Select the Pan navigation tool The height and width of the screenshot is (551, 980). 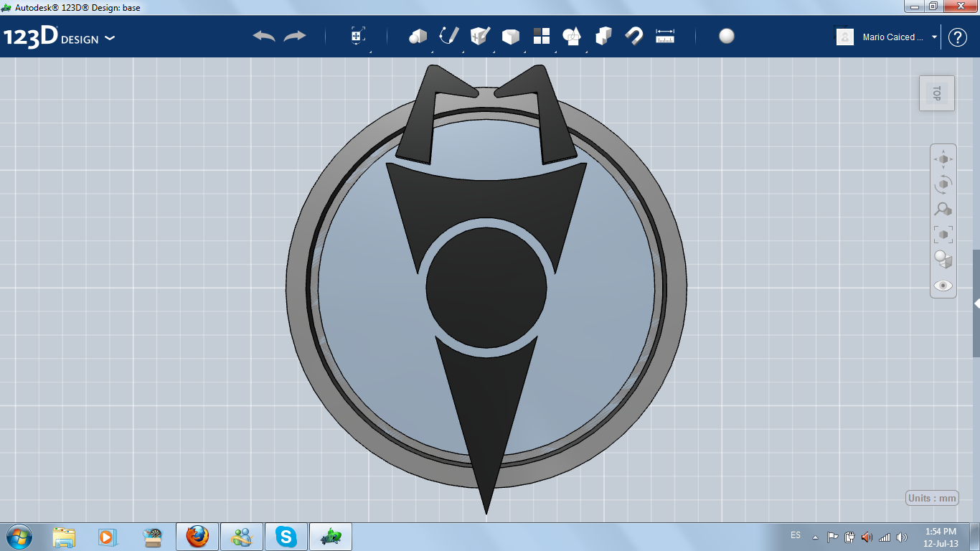[943, 159]
